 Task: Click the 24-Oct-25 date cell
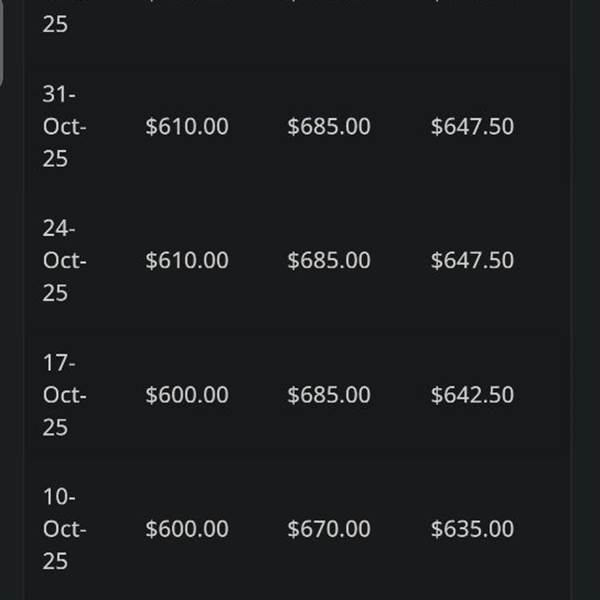(x=64, y=260)
